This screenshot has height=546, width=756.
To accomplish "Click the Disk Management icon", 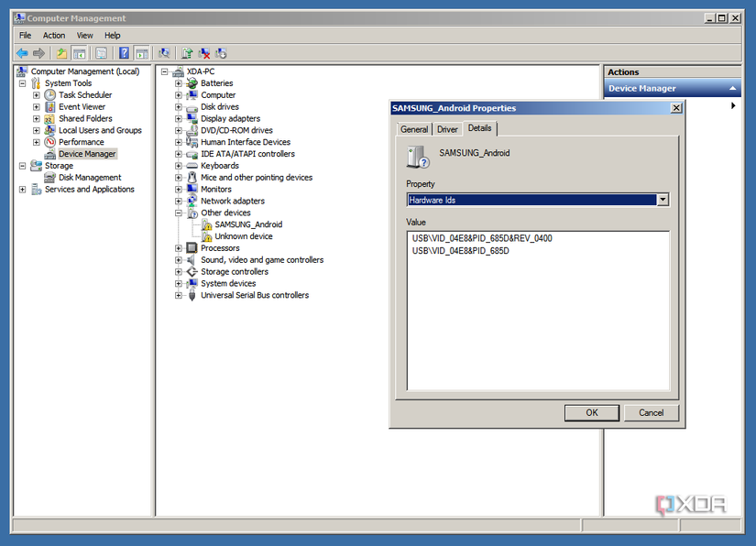I will (x=50, y=178).
